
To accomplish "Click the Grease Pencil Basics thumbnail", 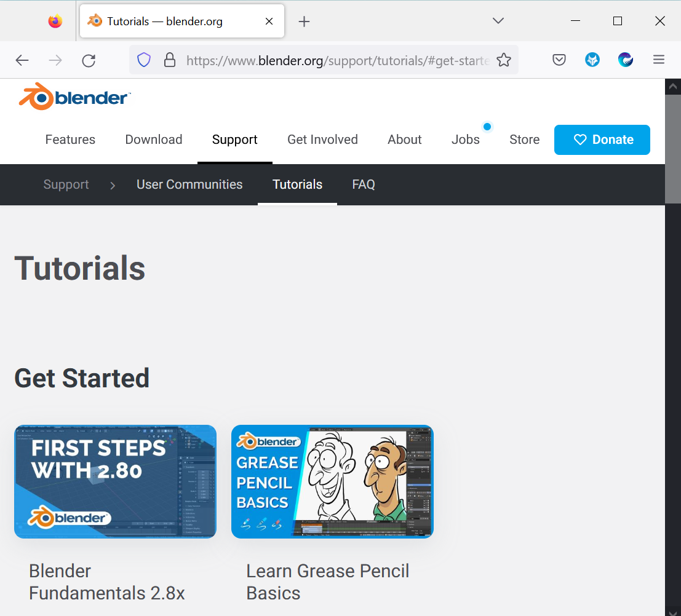I will coord(332,481).
